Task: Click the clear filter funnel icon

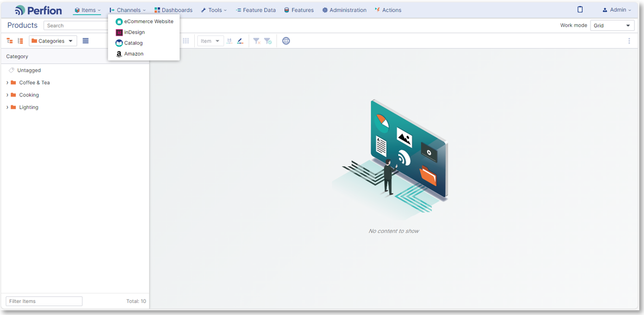Action: point(257,41)
